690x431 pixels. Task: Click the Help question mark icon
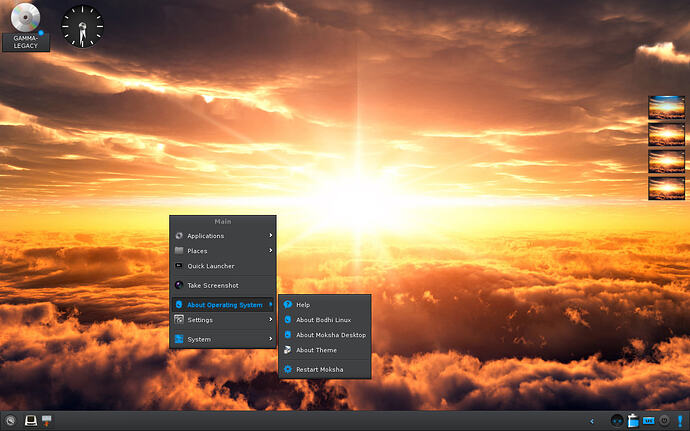point(288,304)
